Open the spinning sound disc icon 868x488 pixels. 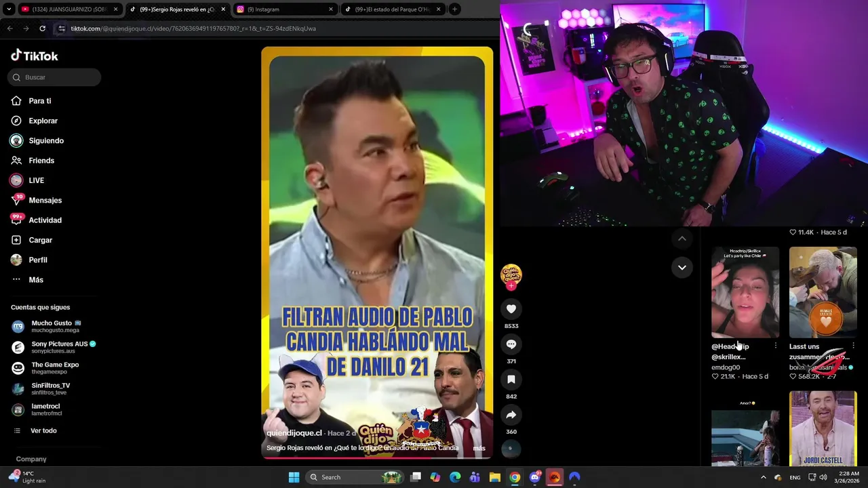511,449
